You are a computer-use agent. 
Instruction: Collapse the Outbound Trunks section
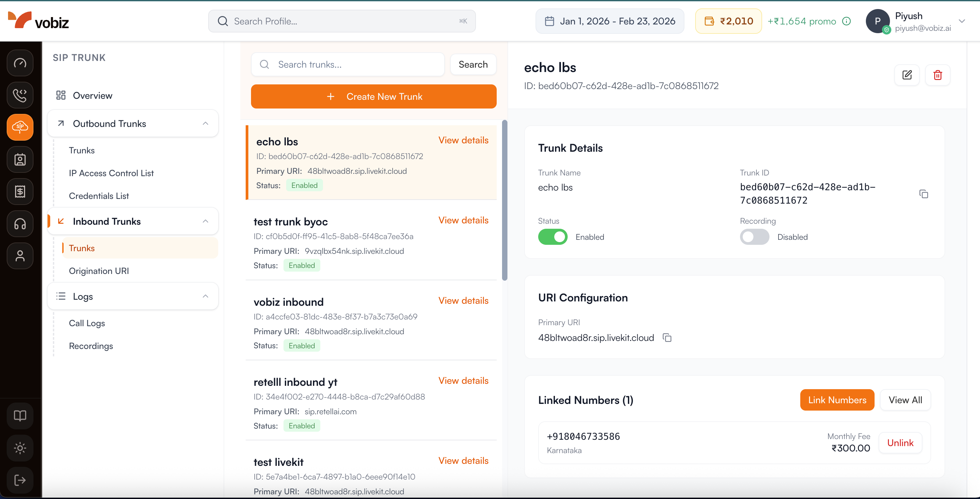pos(206,123)
